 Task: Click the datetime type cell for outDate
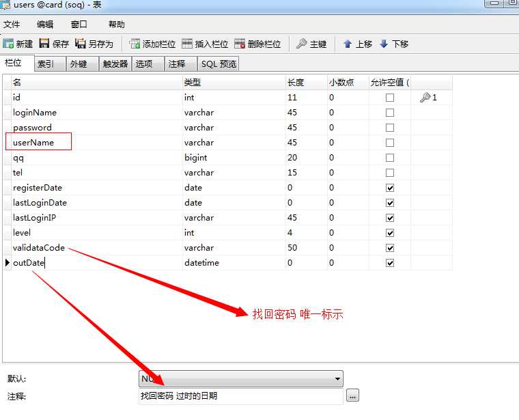click(234, 263)
